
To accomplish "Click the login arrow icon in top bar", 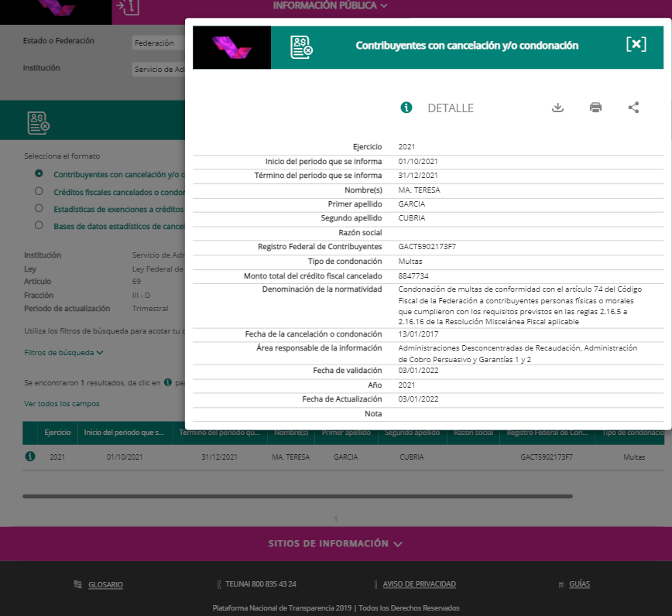I will (128, 7).
